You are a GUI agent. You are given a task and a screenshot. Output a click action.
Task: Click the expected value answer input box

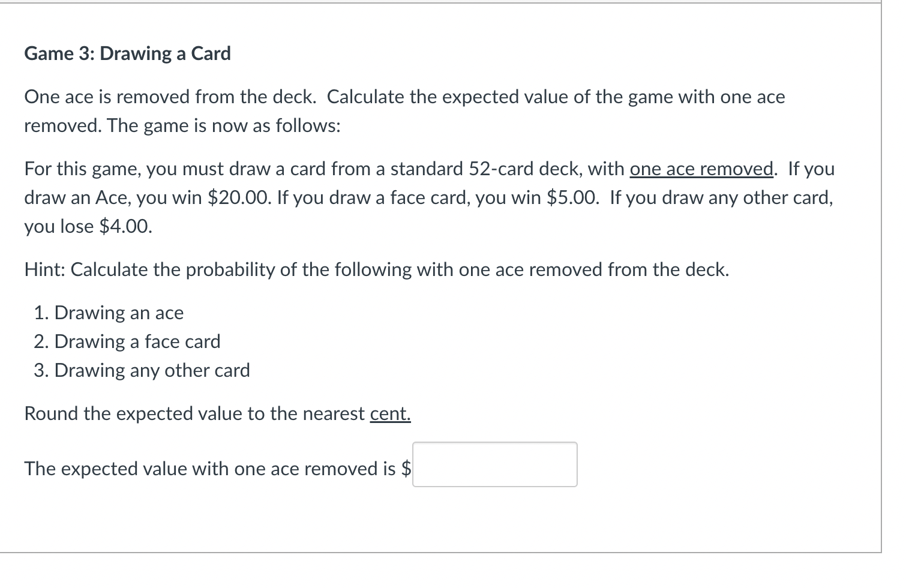click(x=495, y=464)
